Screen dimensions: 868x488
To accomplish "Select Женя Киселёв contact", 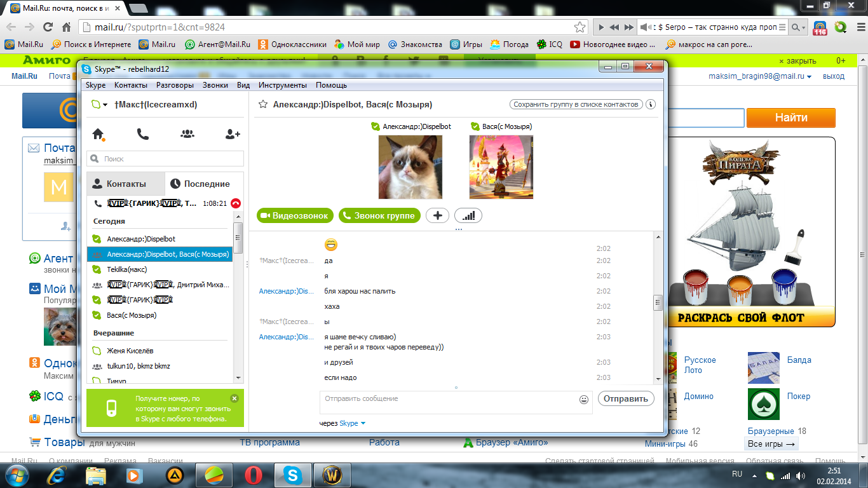I will [x=160, y=351].
